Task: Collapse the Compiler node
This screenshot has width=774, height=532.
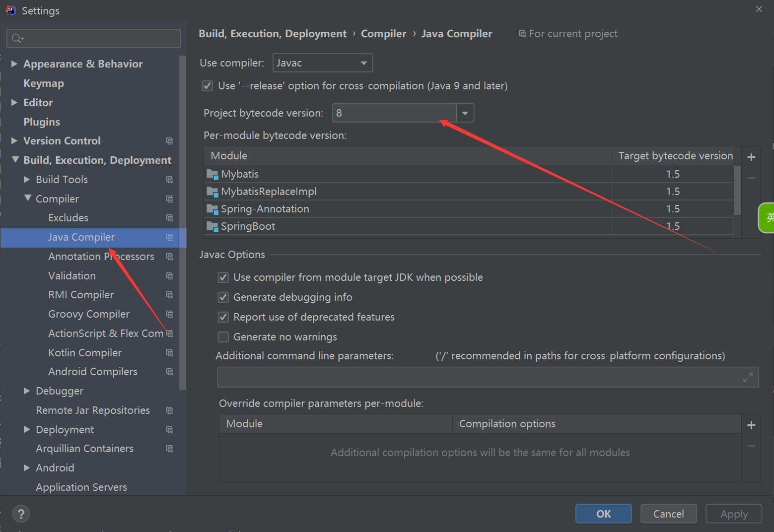Action: point(28,198)
